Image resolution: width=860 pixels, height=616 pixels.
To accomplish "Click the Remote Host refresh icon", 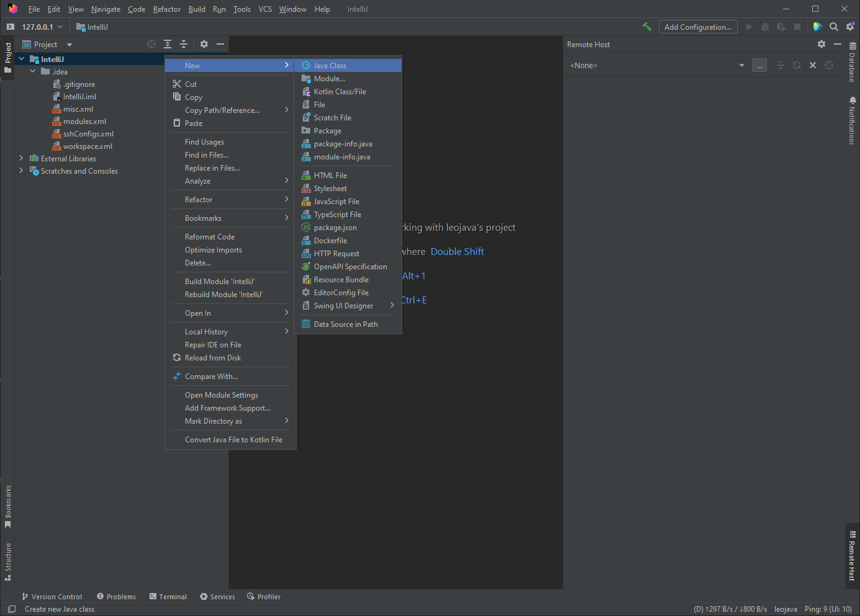I will pyautogui.click(x=797, y=65).
